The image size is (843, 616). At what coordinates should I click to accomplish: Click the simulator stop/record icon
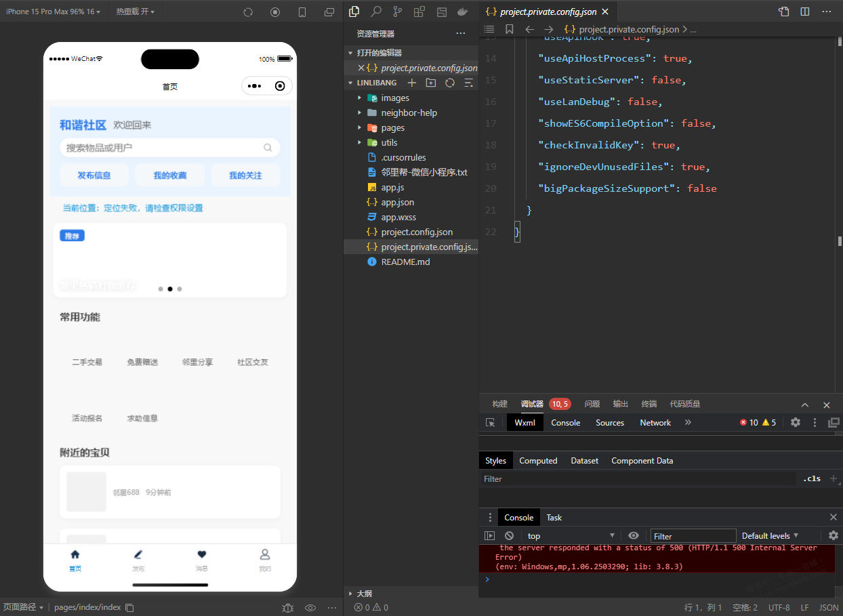(x=275, y=12)
